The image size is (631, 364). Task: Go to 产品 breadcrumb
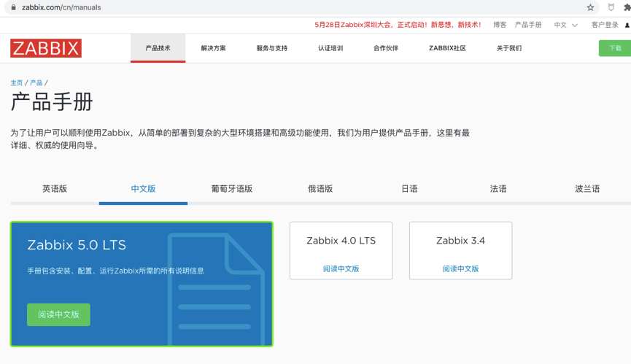click(36, 83)
